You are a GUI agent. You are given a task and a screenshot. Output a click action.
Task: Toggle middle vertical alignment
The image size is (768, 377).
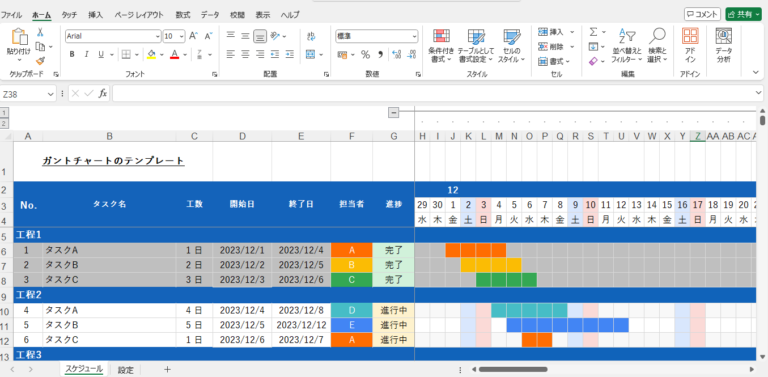[x=245, y=36]
